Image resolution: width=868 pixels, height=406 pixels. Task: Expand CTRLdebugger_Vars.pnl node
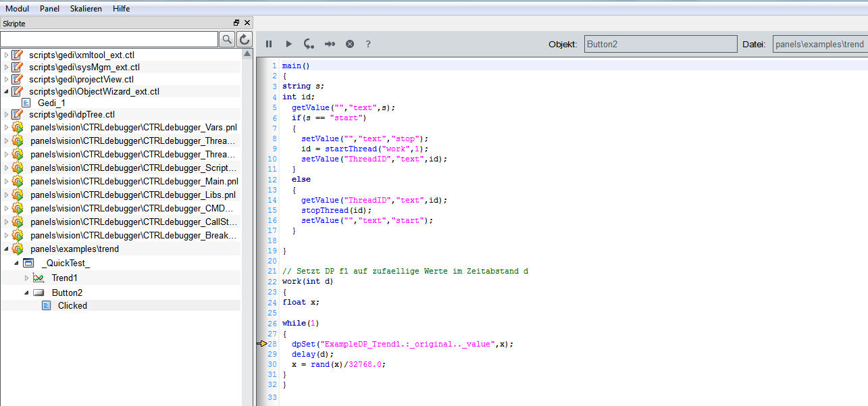tap(6, 127)
